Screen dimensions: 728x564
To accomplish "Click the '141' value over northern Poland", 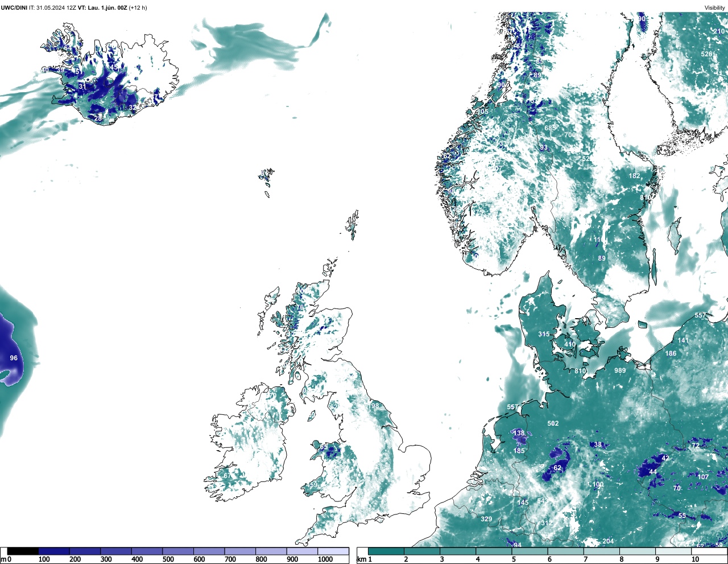I will [x=683, y=340].
